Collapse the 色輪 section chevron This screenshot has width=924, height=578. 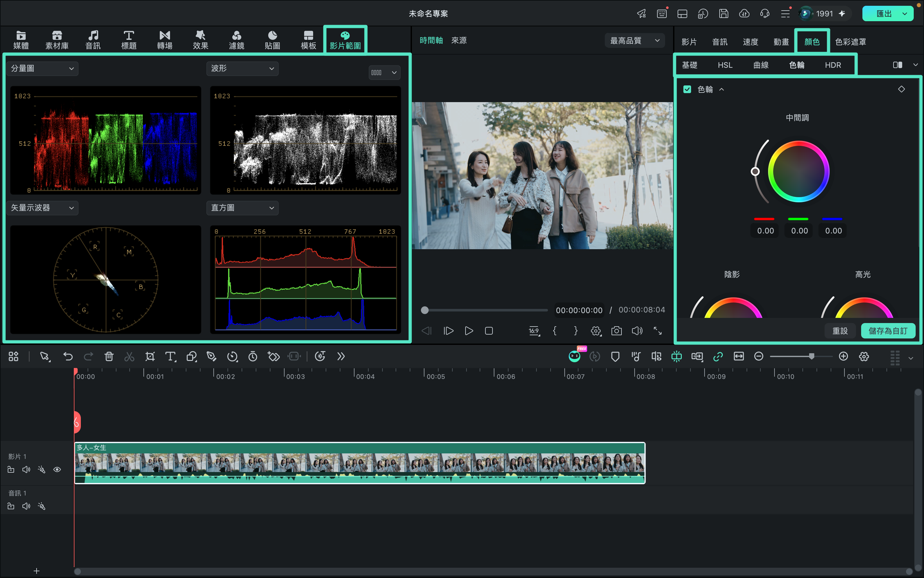(x=722, y=90)
